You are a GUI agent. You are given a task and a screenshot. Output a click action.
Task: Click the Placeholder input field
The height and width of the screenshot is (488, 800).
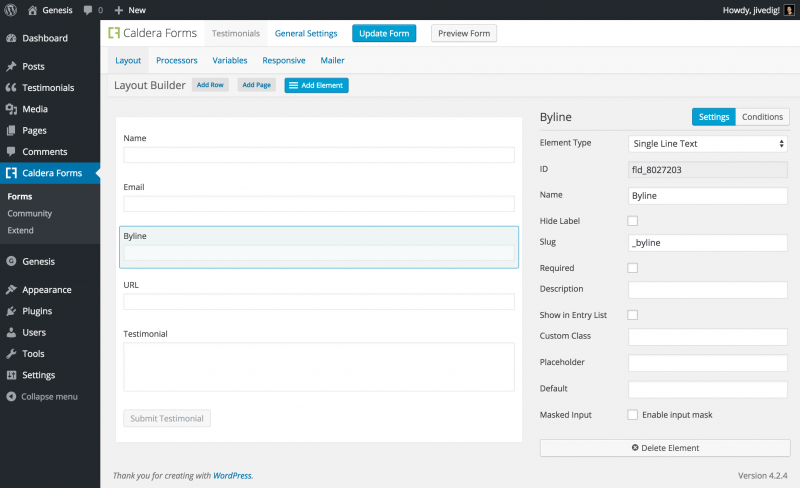point(708,363)
